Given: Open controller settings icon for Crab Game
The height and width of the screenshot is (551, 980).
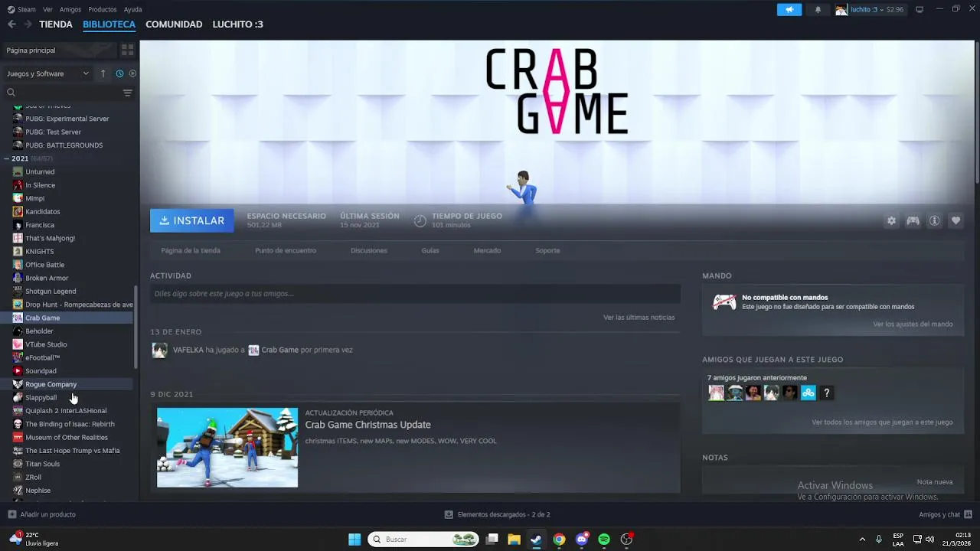Looking at the screenshot, I should point(913,220).
